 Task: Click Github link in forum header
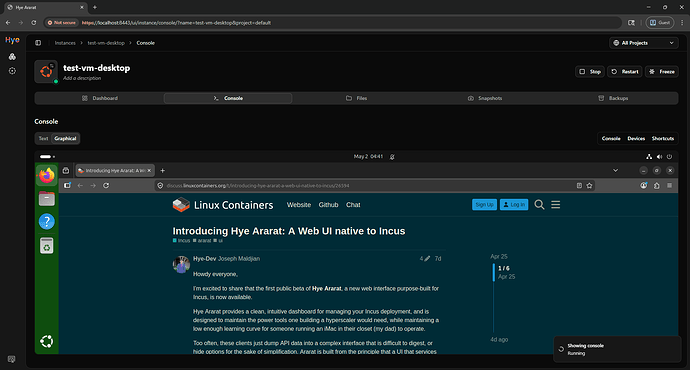click(x=328, y=205)
